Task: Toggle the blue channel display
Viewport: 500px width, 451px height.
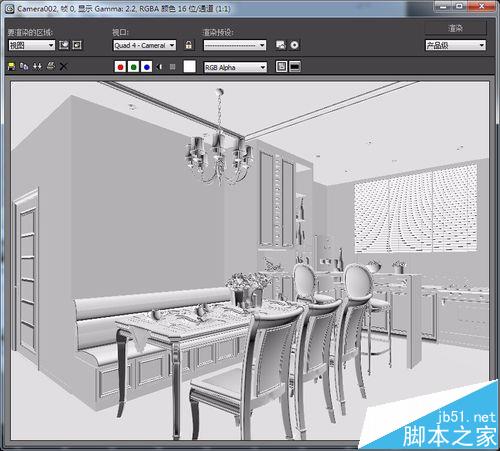Action: [146, 67]
